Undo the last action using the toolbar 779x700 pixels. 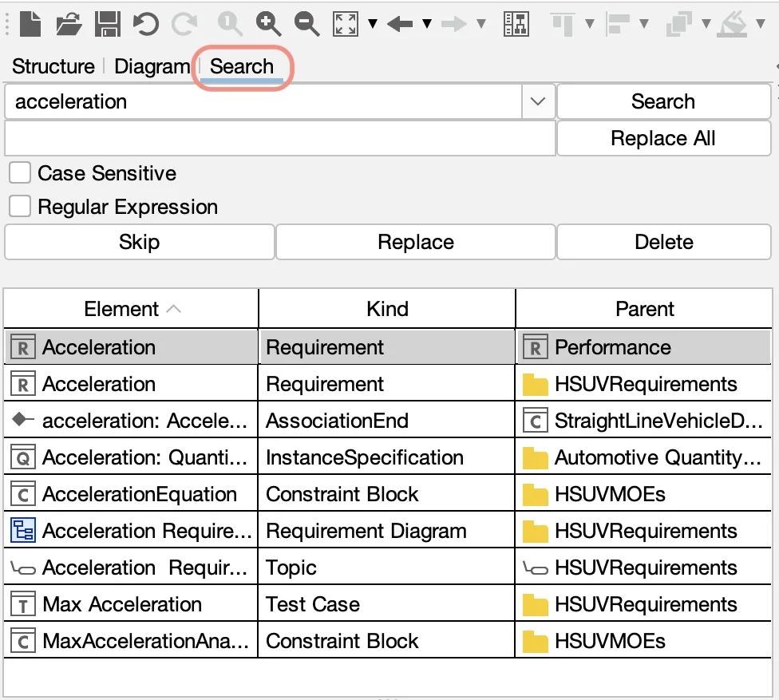[145, 24]
